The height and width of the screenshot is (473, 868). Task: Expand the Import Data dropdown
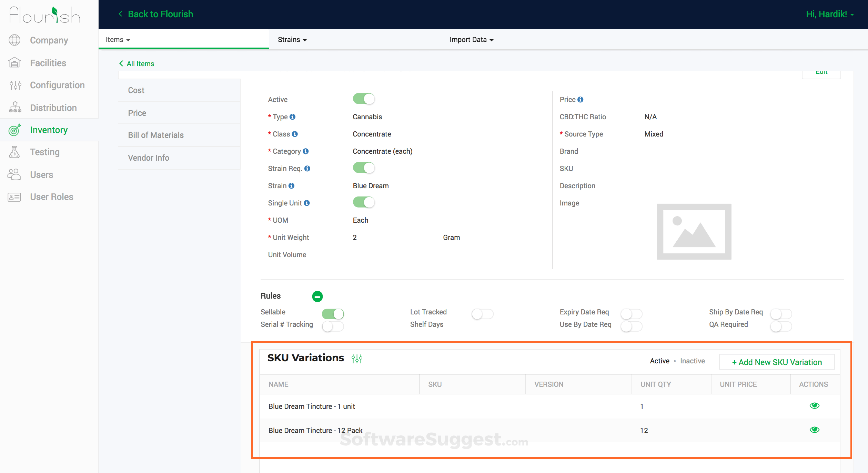point(471,40)
